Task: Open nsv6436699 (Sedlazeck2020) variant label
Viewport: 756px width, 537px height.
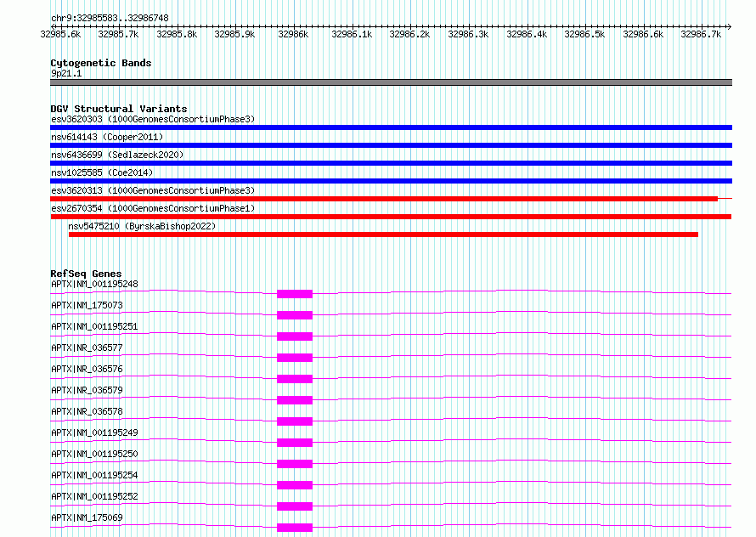Action: (x=117, y=155)
